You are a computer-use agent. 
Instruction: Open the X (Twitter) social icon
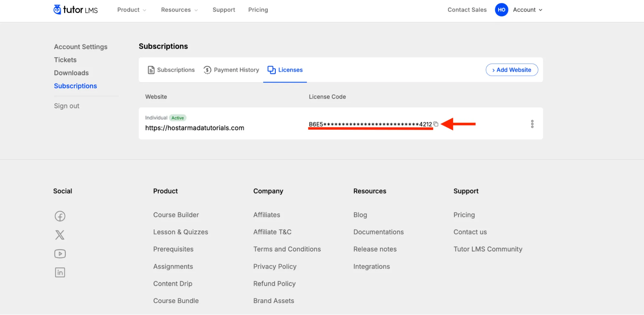point(60,235)
